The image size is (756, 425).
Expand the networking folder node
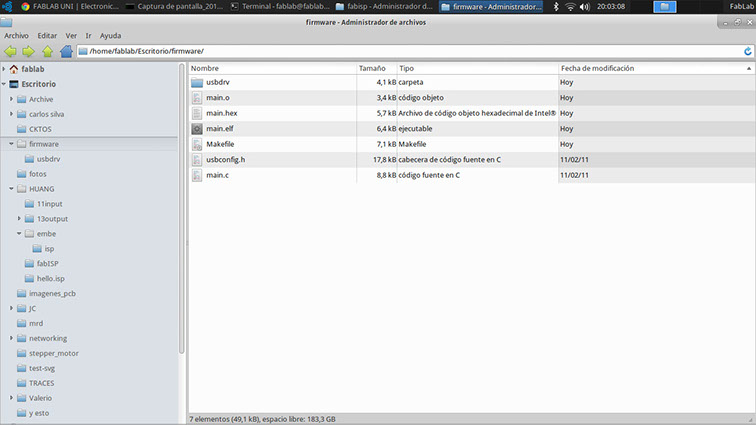pos(12,338)
